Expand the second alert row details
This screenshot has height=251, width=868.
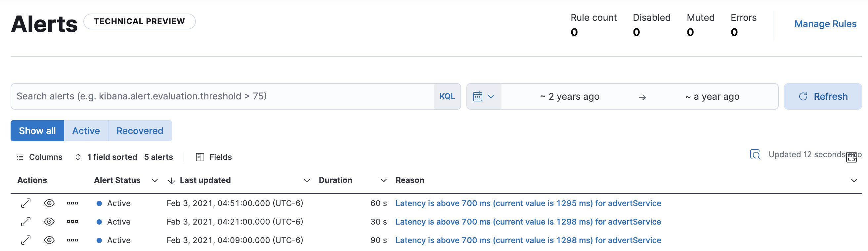(x=25, y=222)
